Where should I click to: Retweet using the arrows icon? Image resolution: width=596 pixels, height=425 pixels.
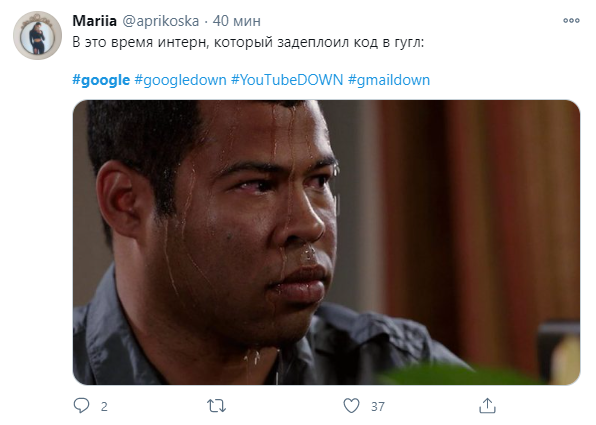click(217, 406)
